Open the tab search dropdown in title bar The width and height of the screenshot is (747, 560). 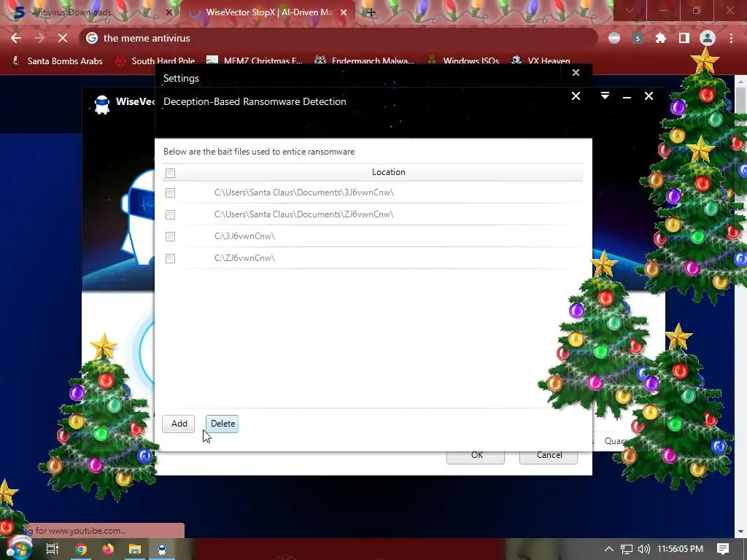coord(630,10)
